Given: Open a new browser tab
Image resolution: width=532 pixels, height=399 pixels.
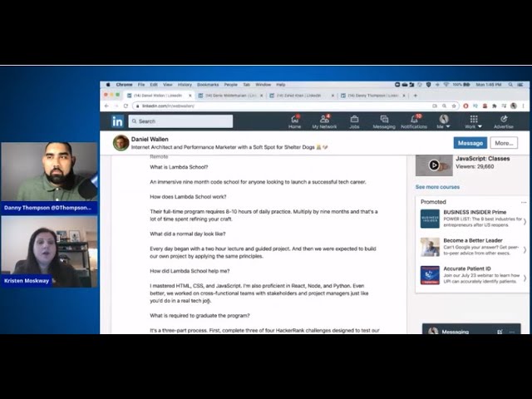Looking at the screenshot, I should 416,96.
